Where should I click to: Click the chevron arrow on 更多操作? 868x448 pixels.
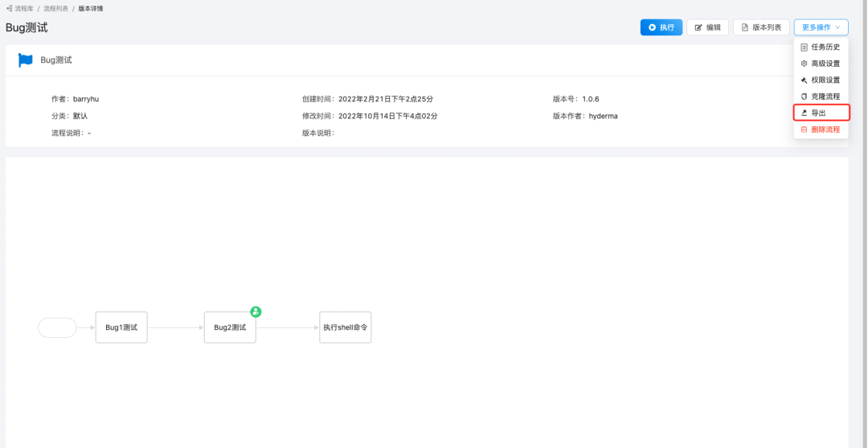(x=837, y=27)
